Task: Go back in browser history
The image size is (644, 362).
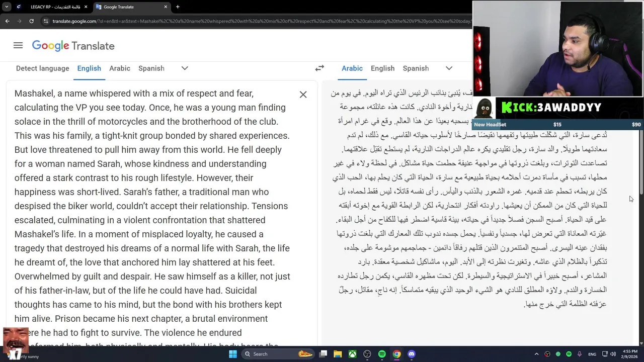Action: (7, 21)
